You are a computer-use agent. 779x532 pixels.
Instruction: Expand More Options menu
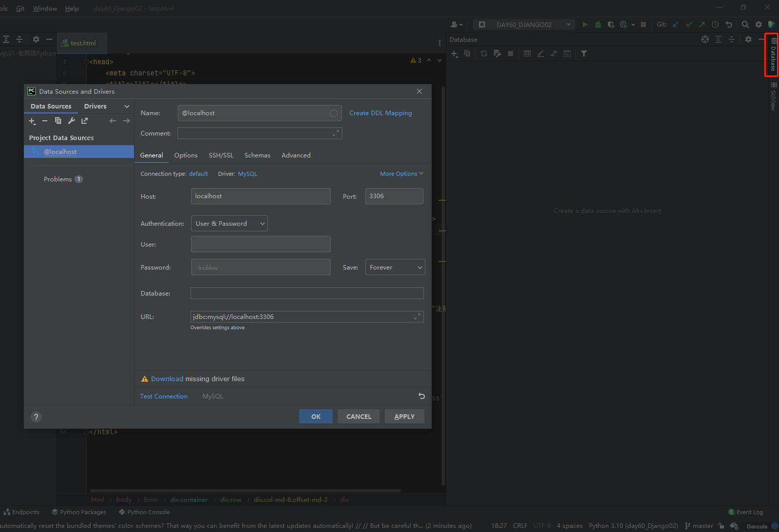tap(401, 174)
